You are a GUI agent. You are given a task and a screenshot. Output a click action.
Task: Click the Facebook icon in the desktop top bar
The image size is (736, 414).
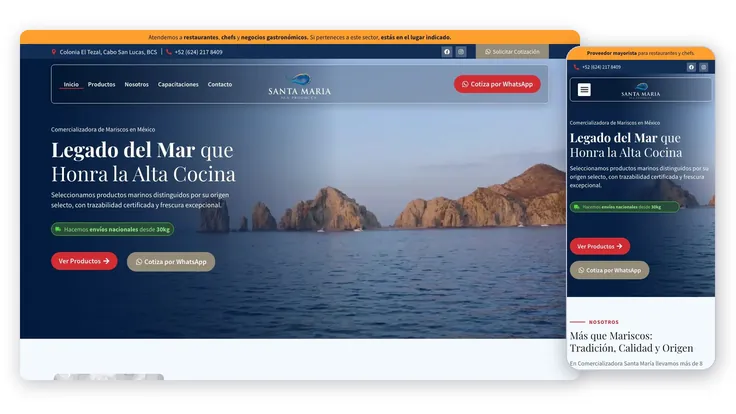(447, 52)
